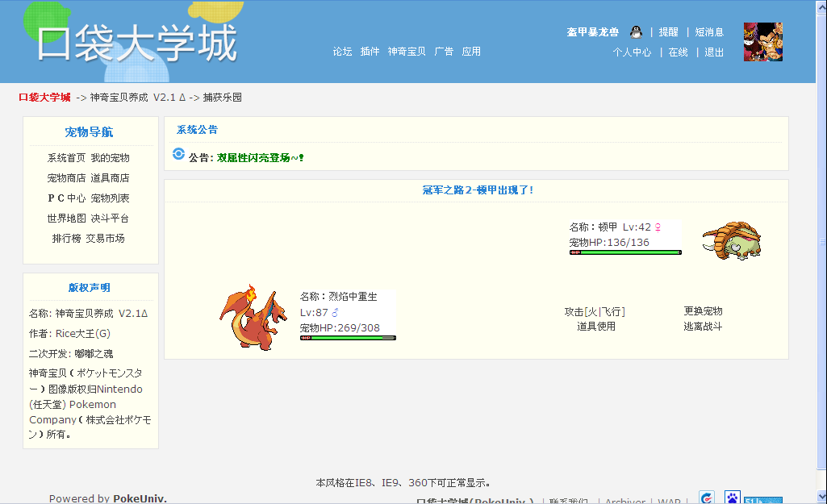The image size is (827, 504).
Task: Choose 道具使用 in battle
Action: click(596, 327)
